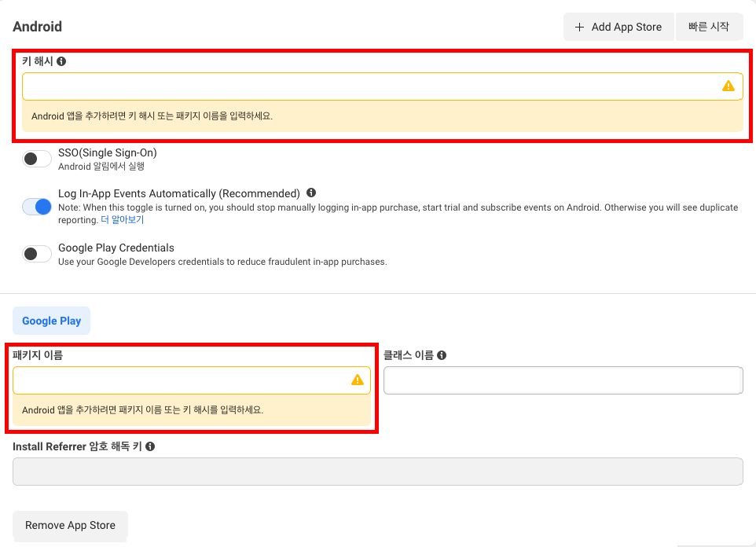Disable Log In-App Events Automatically toggle
The width and height of the screenshot is (756, 547).
click(x=36, y=207)
